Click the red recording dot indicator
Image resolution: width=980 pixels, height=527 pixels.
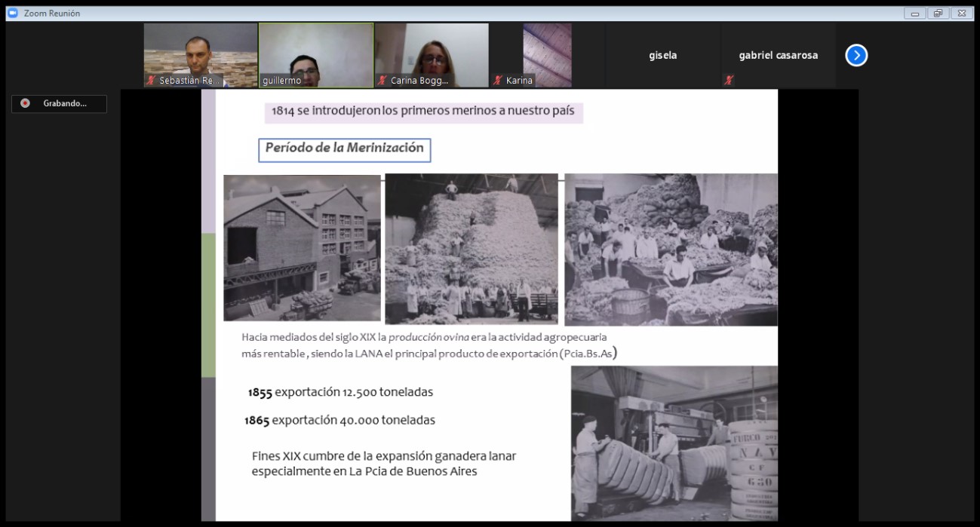click(25, 103)
